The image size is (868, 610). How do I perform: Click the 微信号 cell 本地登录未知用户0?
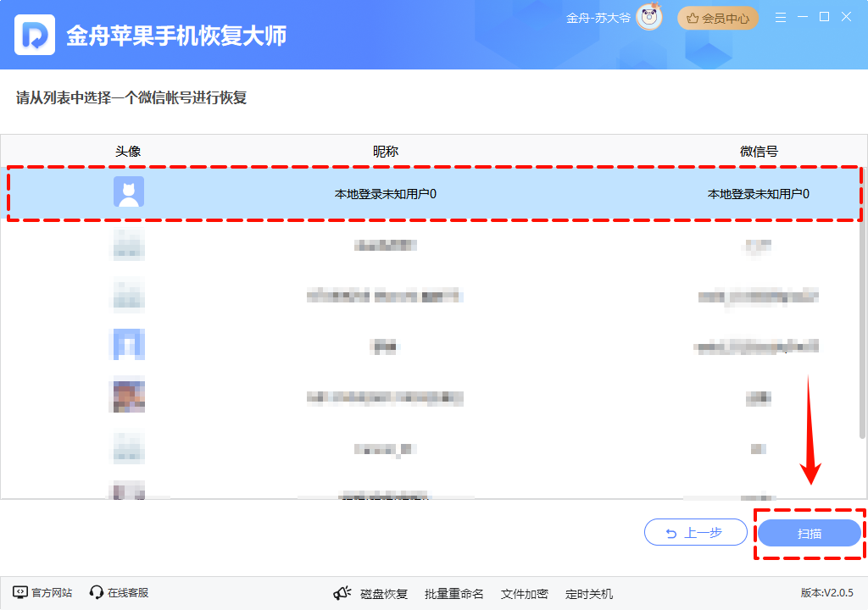[x=759, y=194]
